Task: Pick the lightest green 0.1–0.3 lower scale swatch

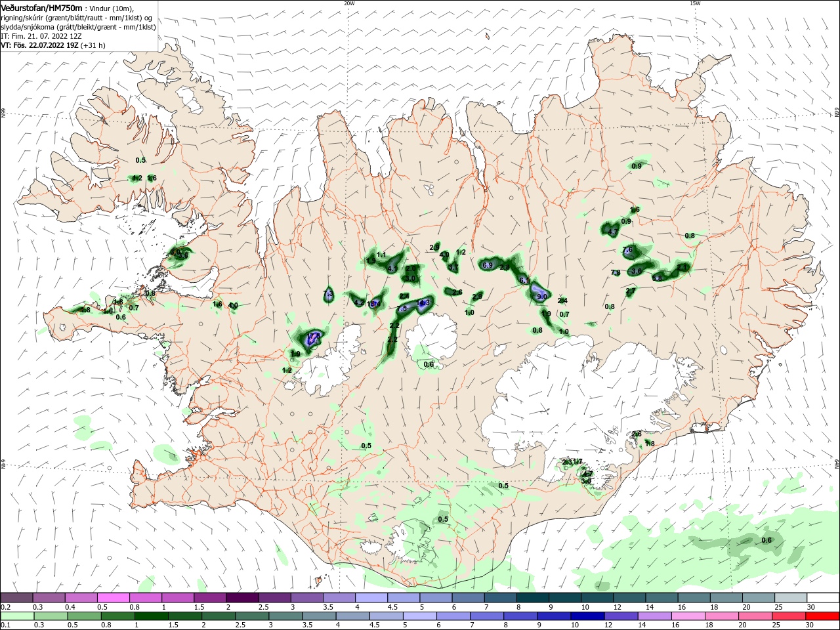Action: click(17, 616)
